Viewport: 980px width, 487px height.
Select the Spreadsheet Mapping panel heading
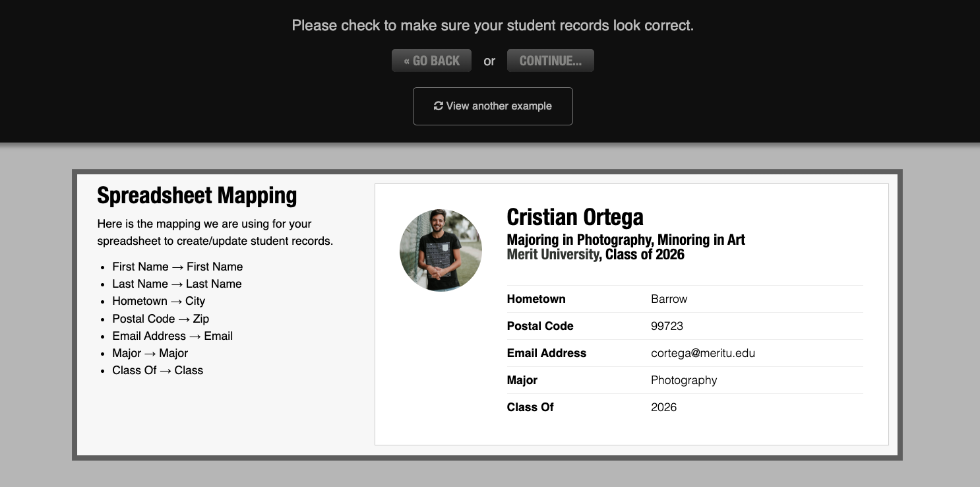[x=197, y=195]
